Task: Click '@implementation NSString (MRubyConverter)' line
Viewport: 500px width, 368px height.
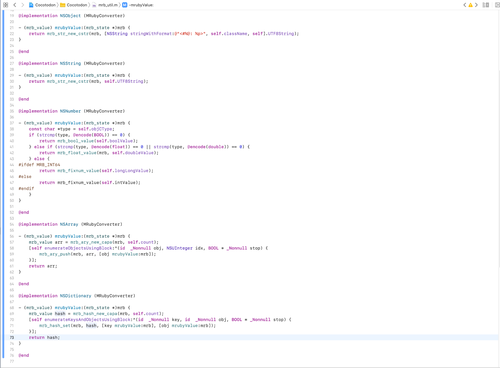Action: pyautogui.click(x=72, y=63)
